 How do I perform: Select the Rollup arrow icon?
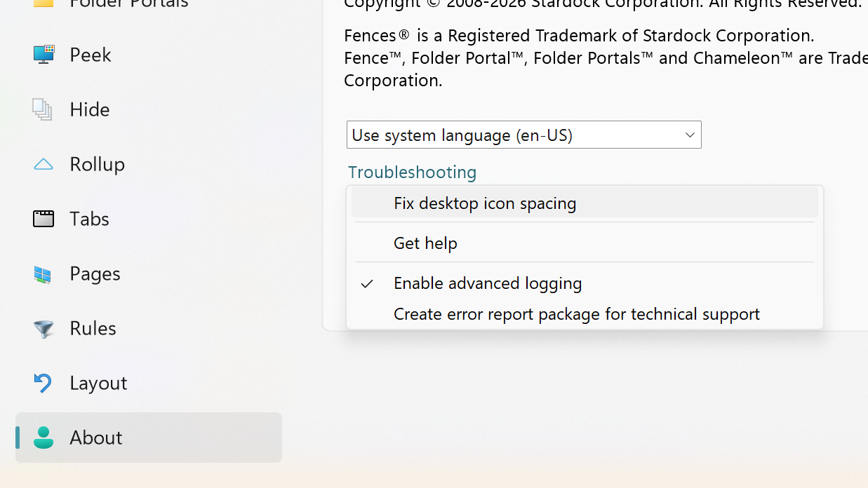pos(44,164)
